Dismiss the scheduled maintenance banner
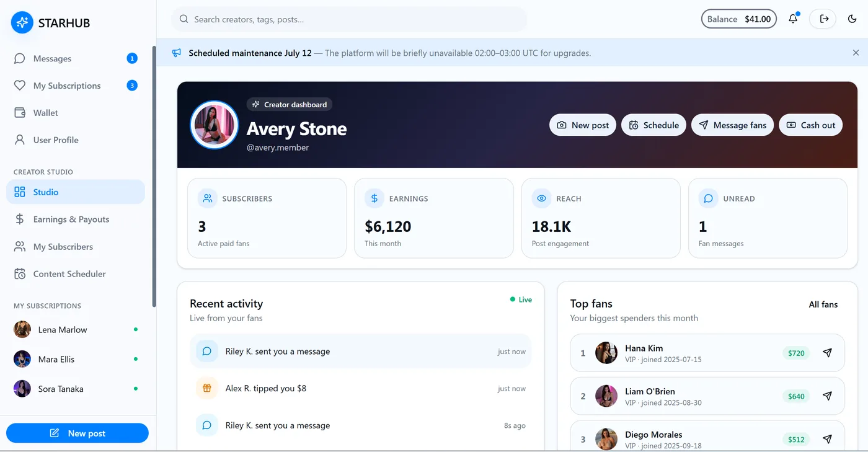This screenshot has height=452, width=868. click(856, 53)
